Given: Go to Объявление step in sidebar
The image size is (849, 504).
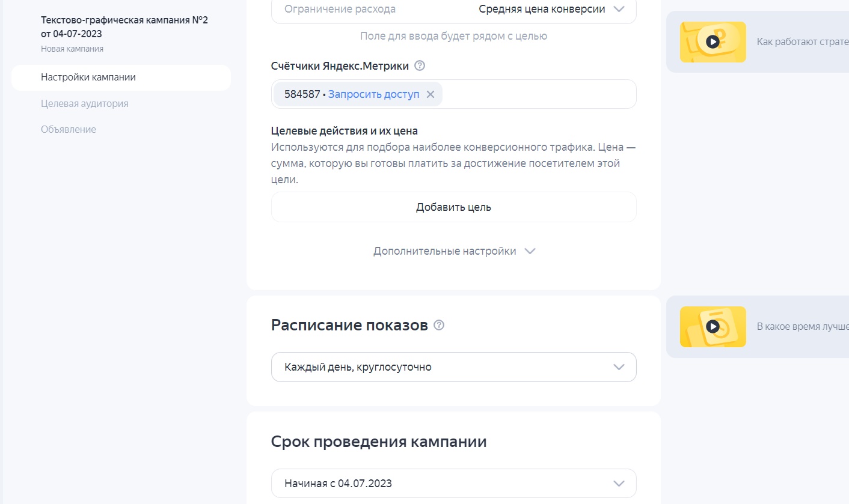Looking at the screenshot, I should click(69, 129).
